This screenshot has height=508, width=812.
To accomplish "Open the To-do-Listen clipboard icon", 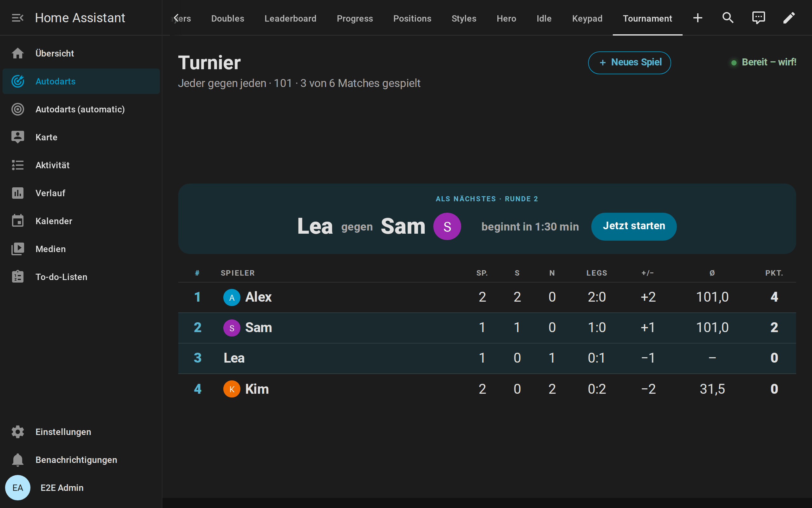I will [17, 277].
